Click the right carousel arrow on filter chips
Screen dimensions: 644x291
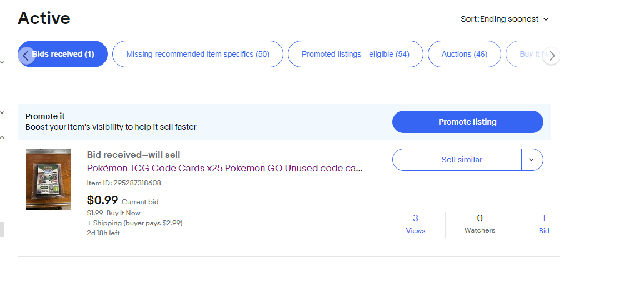tap(551, 56)
